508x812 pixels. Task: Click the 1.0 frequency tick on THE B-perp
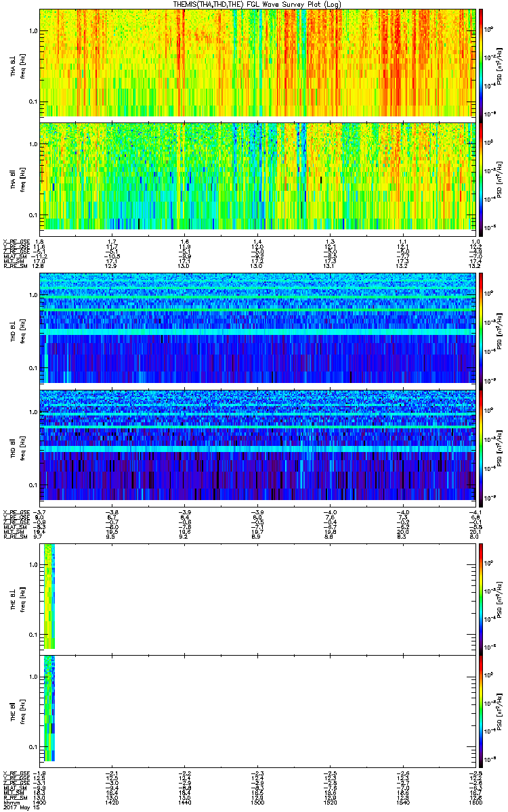click(33, 564)
